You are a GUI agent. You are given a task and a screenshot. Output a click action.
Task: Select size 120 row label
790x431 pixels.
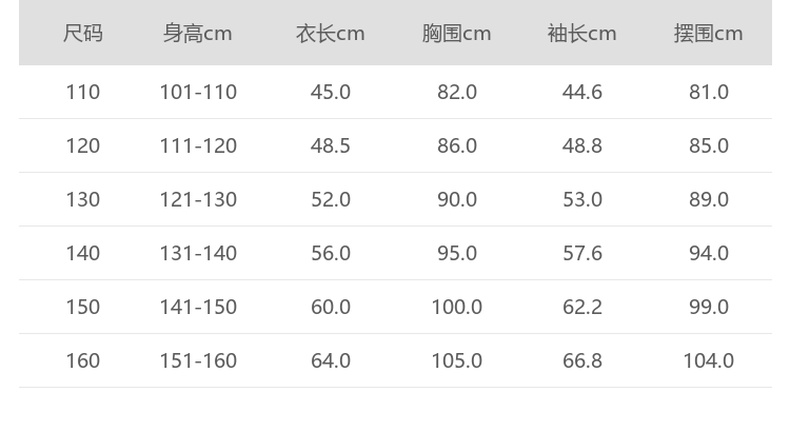(83, 146)
